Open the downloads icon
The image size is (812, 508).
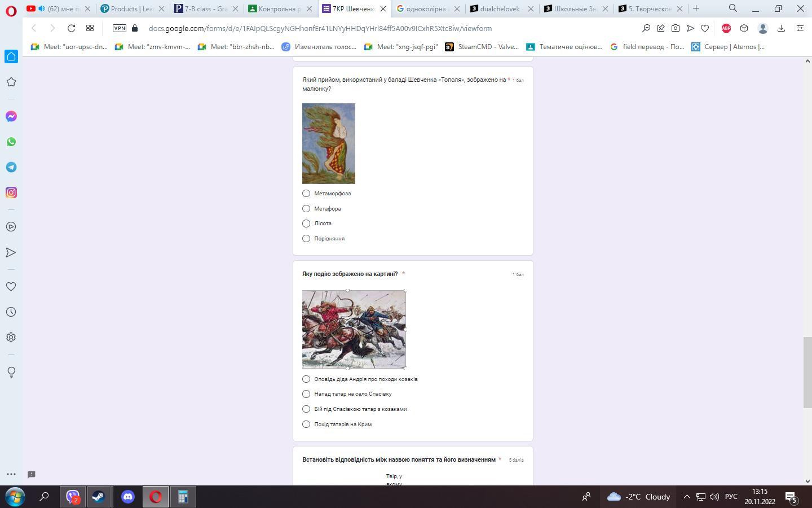coord(781,28)
